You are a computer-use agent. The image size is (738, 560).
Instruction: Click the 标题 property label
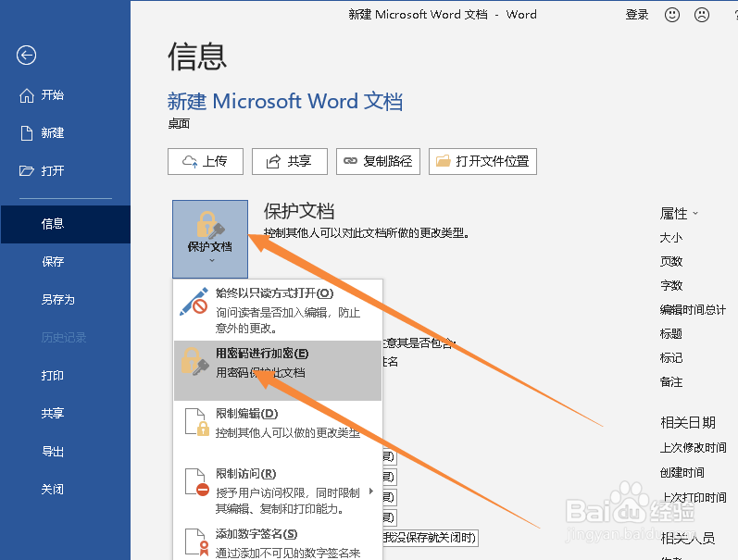click(670, 333)
